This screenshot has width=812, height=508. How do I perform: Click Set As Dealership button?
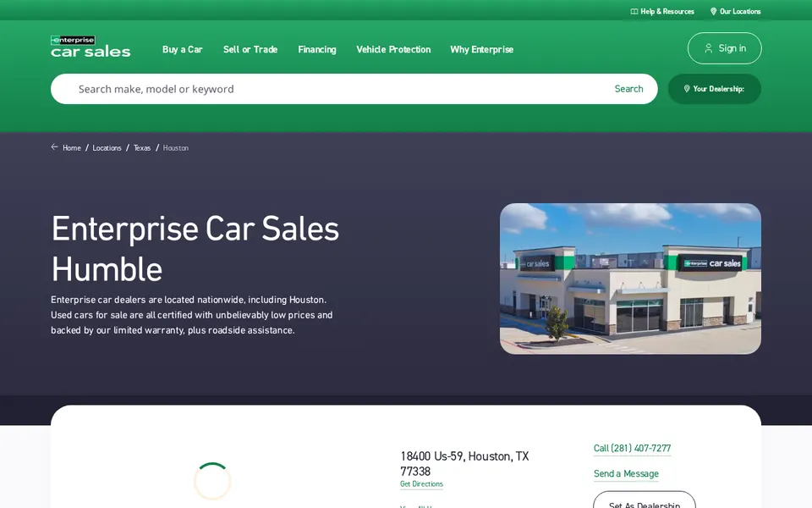(645, 500)
